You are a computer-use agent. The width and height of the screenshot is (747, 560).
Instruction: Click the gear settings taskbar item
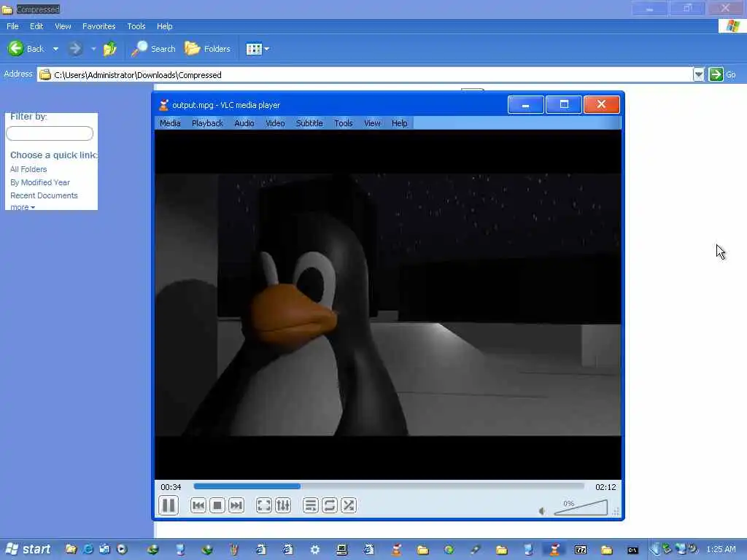coord(315,550)
